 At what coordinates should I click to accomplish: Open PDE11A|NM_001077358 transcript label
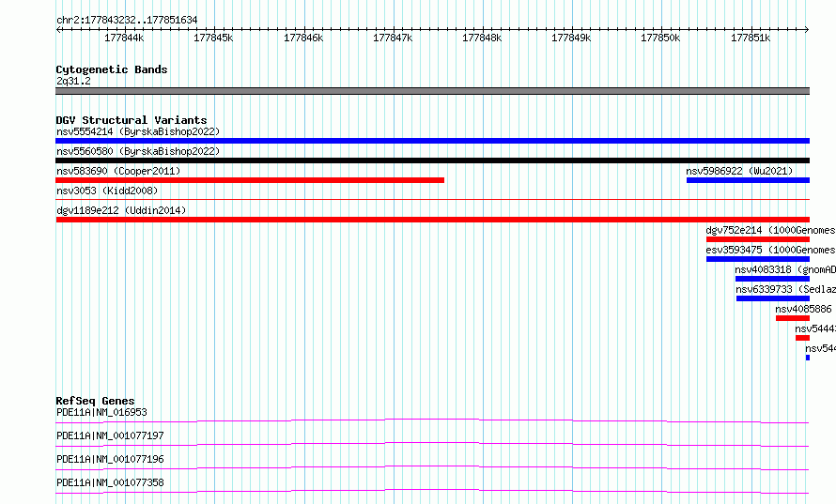[110, 482]
